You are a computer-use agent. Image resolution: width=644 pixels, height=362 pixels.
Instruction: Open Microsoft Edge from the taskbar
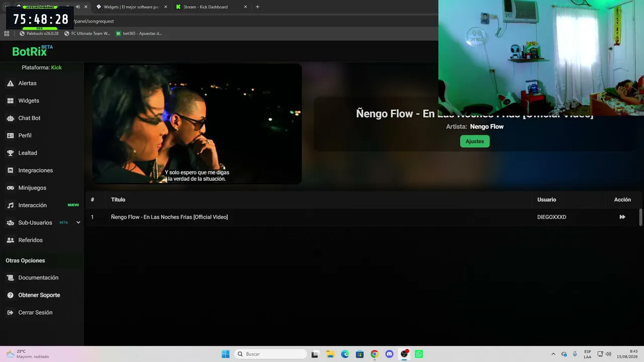tap(345, 354)
